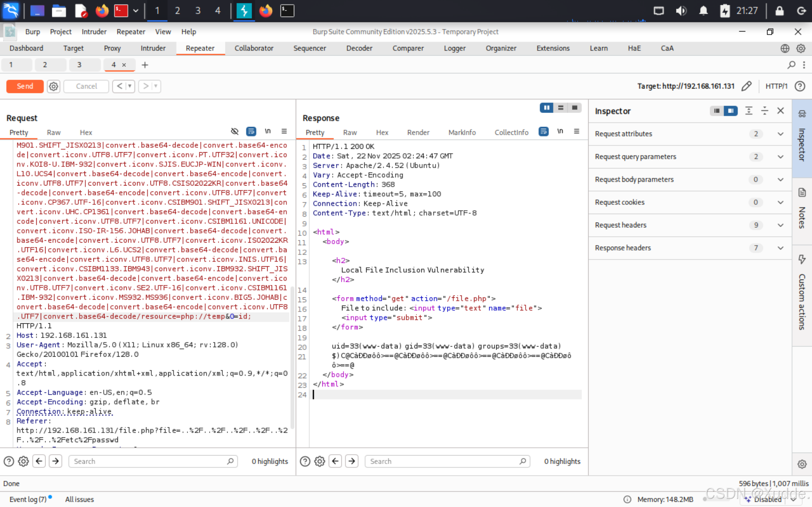The width and height of the screenshot is (812, 507).
Task: Open Burp global settings gear icon
Action: tap(801, 48)
